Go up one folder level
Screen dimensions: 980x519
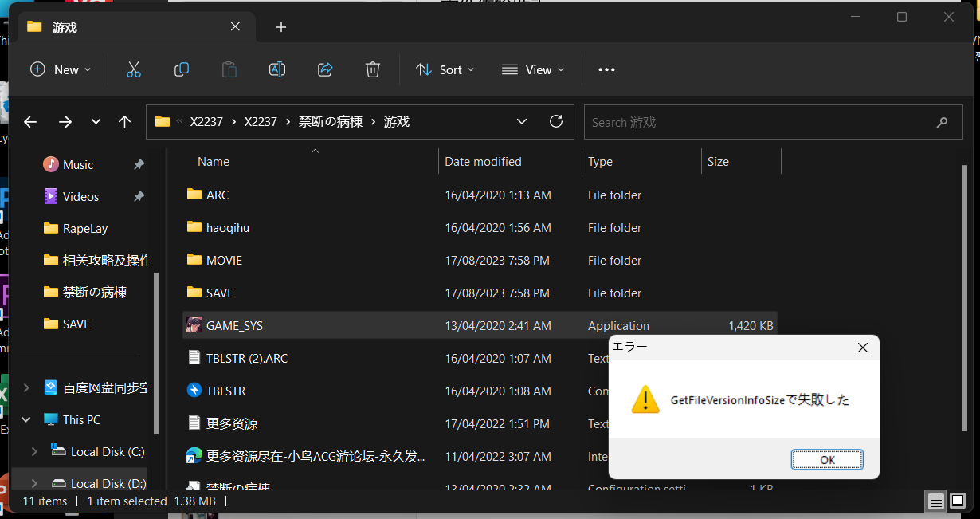[x=124, y=122]
